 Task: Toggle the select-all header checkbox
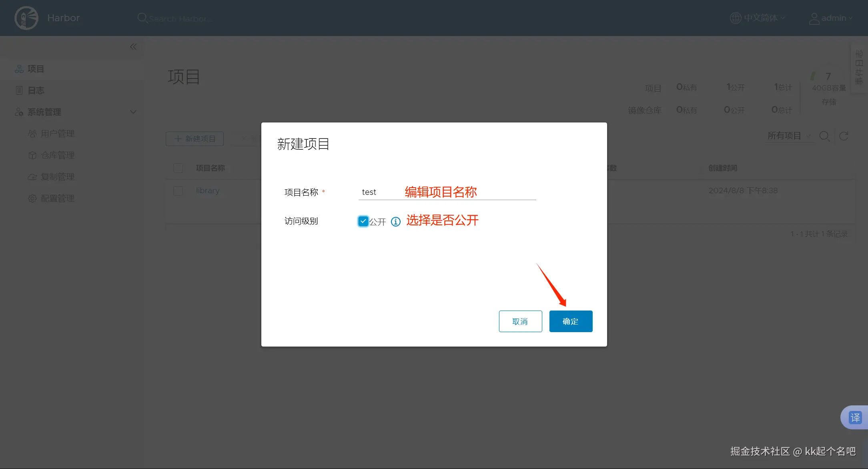(178, 168)
